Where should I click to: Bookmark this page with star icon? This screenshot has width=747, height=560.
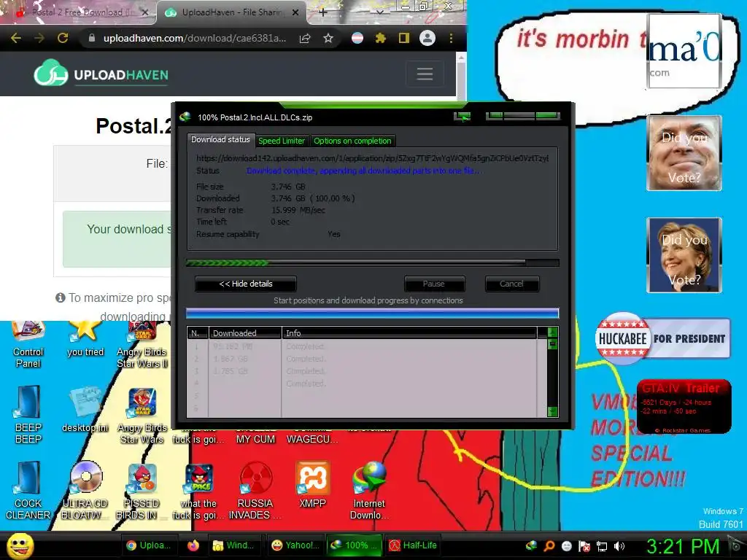point(328,38)
